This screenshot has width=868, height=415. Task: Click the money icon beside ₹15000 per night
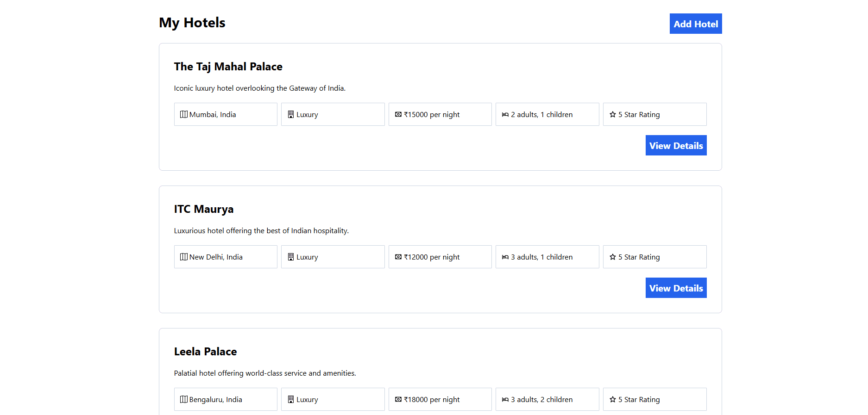pos(398,114)
